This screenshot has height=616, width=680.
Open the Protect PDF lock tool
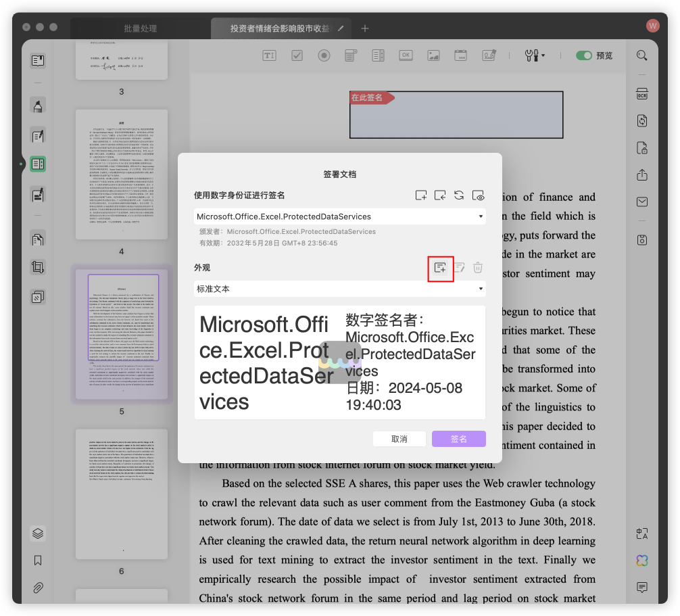click(642, 148)
